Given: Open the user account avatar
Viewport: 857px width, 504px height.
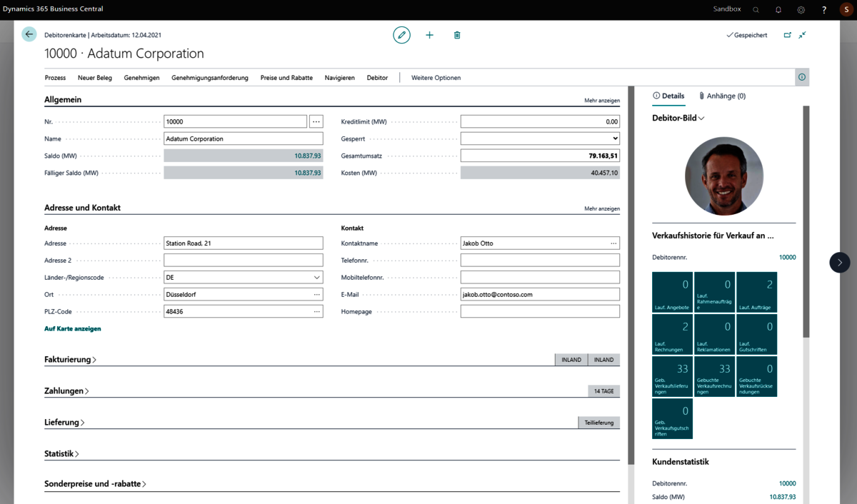Looking at the screenshot, I should 846,10.
